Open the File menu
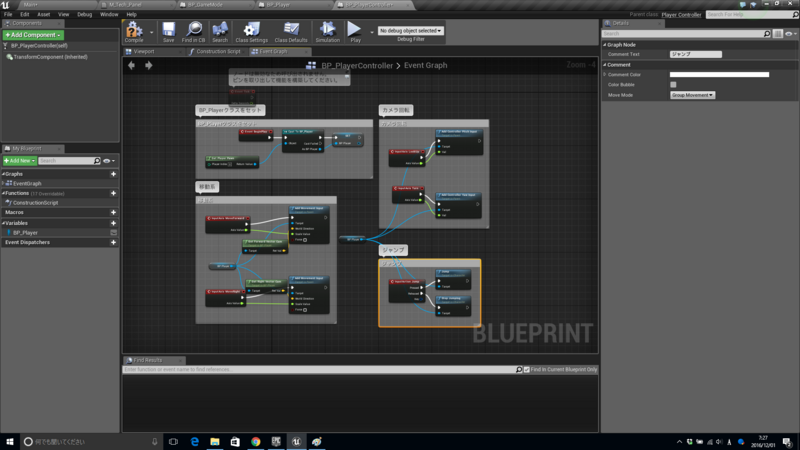The image size is (800, 450). 8,14
